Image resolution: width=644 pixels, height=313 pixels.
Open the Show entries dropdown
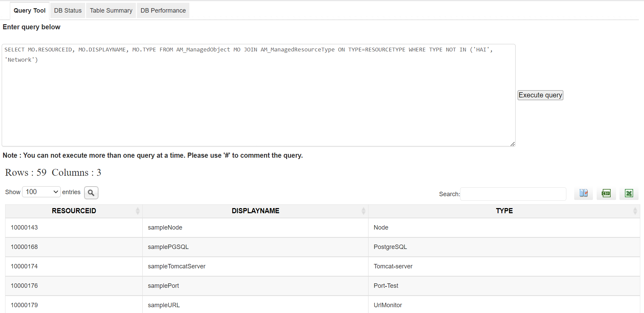tap(41, 192)
